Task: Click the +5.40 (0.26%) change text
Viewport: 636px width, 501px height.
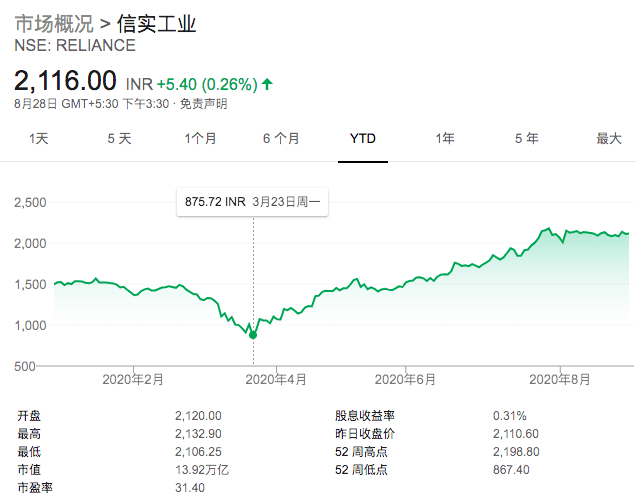Action: point(207,84)
